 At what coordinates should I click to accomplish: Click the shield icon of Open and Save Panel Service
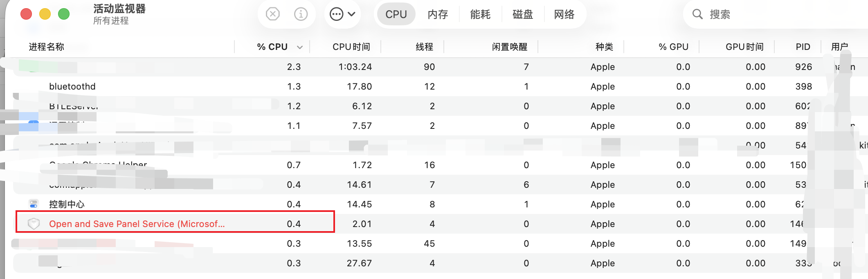(34, 223)
